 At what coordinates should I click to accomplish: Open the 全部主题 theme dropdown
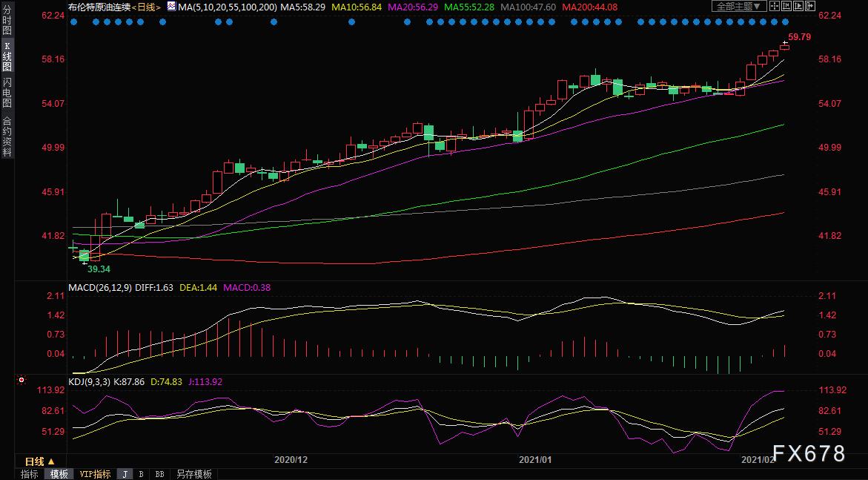point(740,6)
